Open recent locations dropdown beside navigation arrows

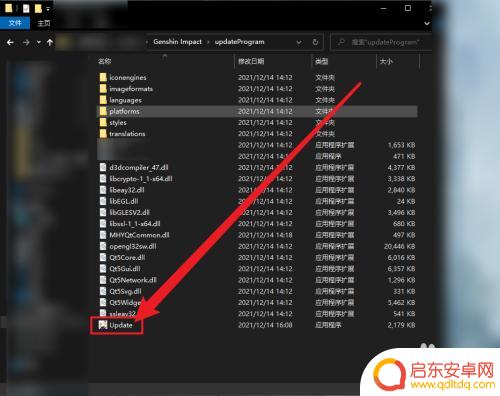(39, 42)
